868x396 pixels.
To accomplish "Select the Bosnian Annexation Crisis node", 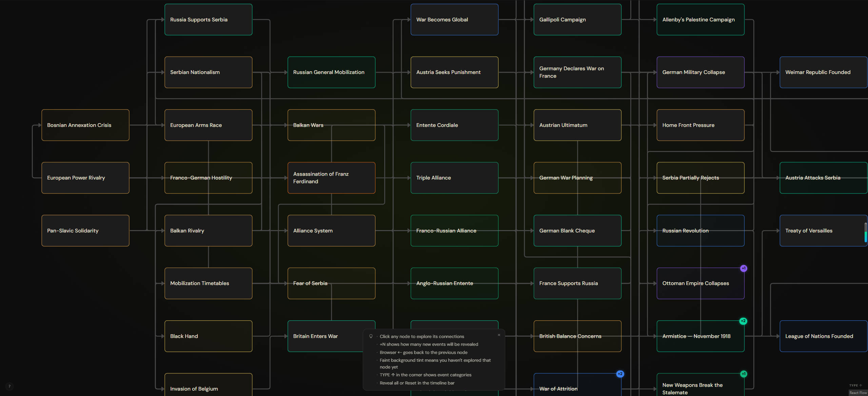I will tap(85, 125).
